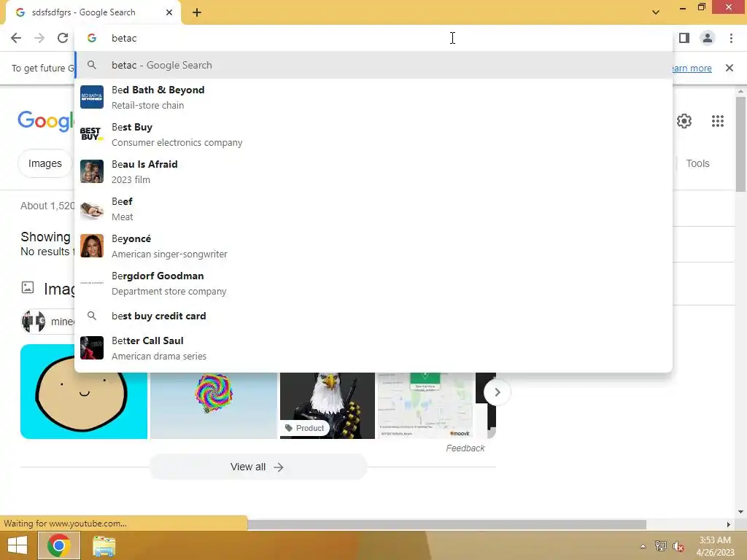Click the forward navigation arrow
747x560 pixels.
click(39, 38)
